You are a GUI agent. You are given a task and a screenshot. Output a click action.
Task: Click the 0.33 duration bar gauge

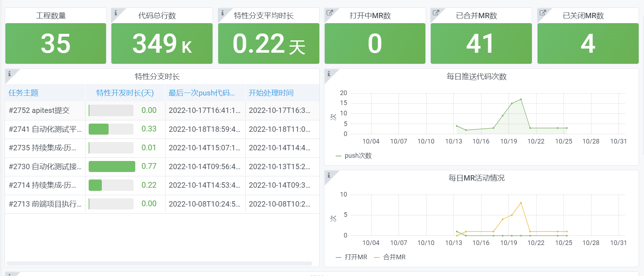click(111, 129)
